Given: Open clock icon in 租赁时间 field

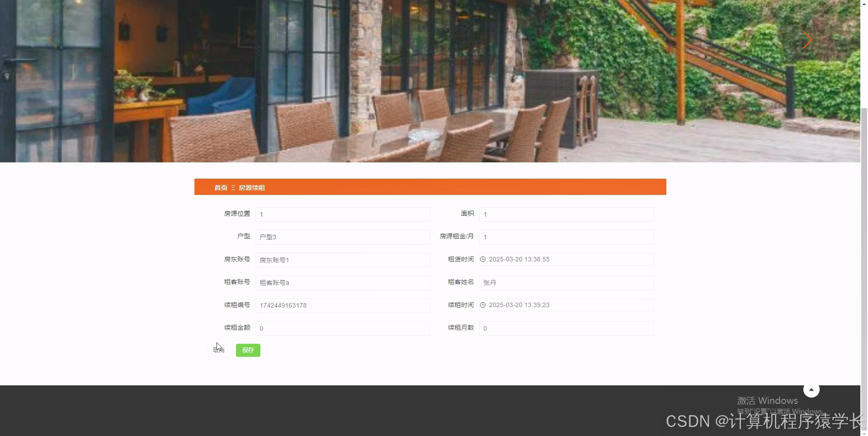Looking at the screenshot, I should 483,259.
